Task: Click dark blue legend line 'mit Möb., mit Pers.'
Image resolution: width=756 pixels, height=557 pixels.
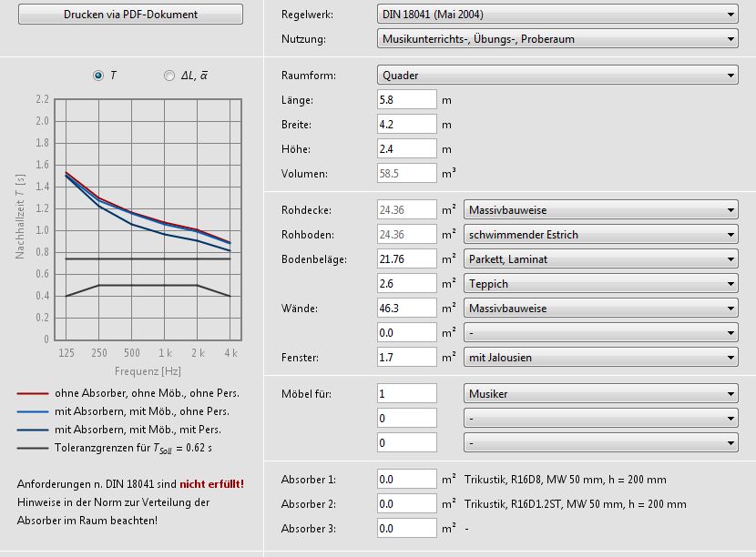Action: pyautogui.click(x=33, y=430)
